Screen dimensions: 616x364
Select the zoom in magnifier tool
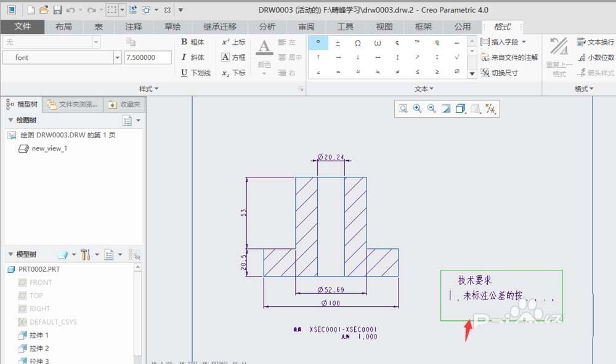pyautogui.click(x=416, y=109)
